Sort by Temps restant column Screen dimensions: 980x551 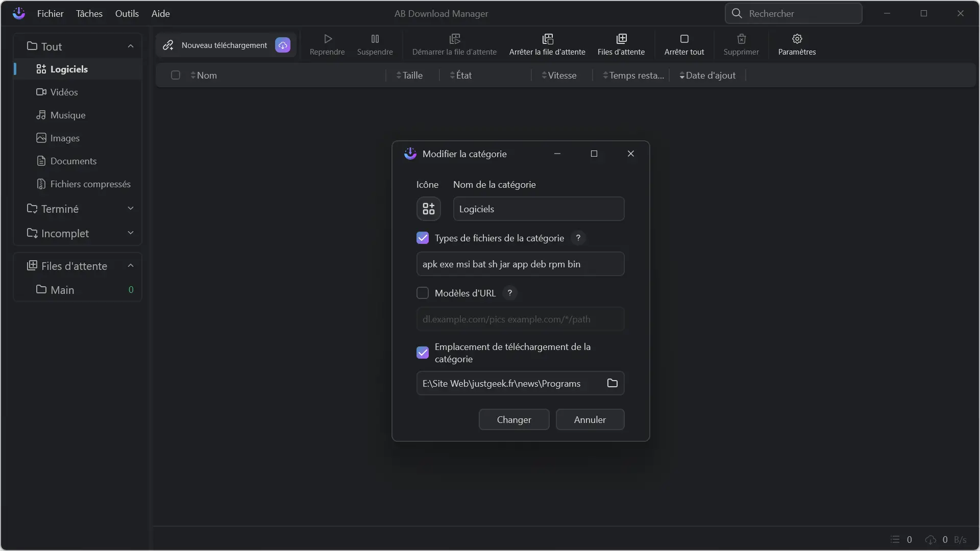(x=633, y=76)
